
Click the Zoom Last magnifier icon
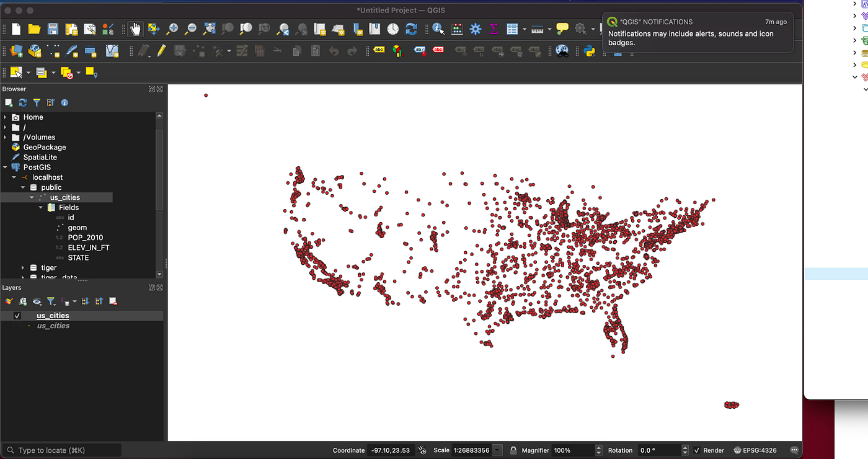tap(283, 29)
